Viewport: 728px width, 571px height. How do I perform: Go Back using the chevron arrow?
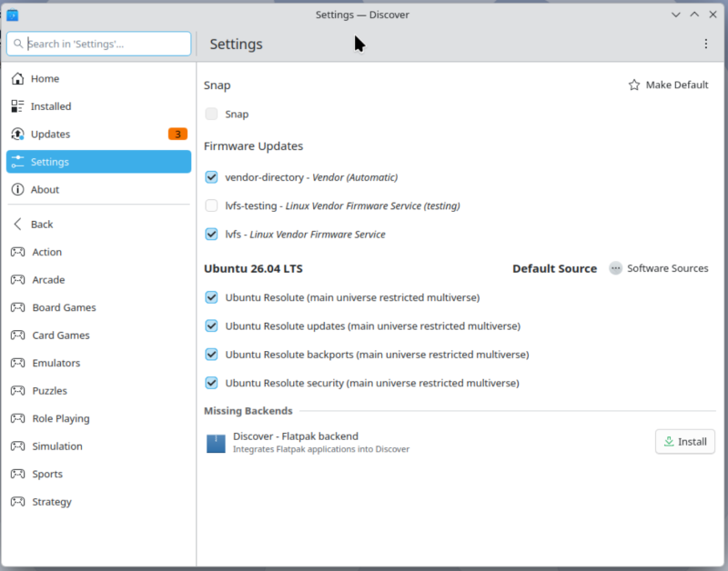click(x=17, y=225)
